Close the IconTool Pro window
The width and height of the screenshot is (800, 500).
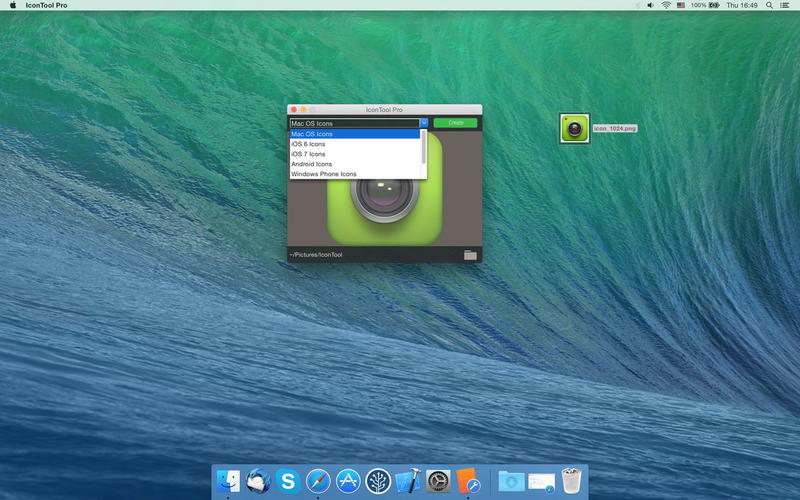pos(293,109)
